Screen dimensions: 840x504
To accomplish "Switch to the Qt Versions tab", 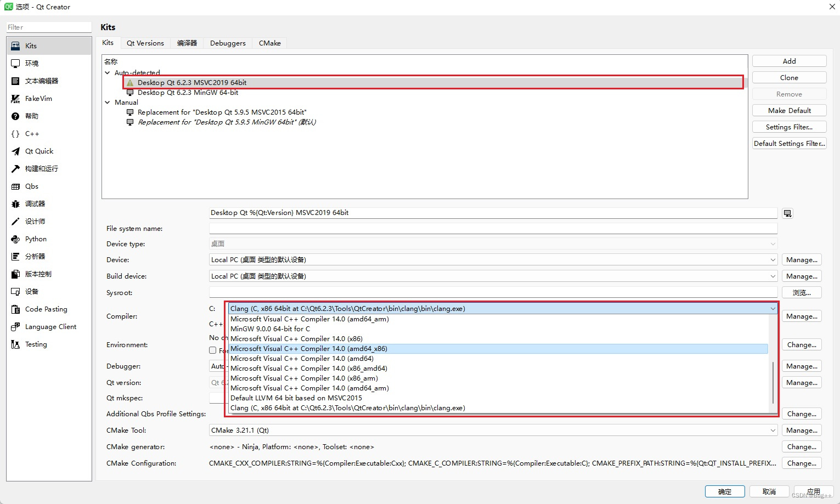I will click(x=145, y=43).
